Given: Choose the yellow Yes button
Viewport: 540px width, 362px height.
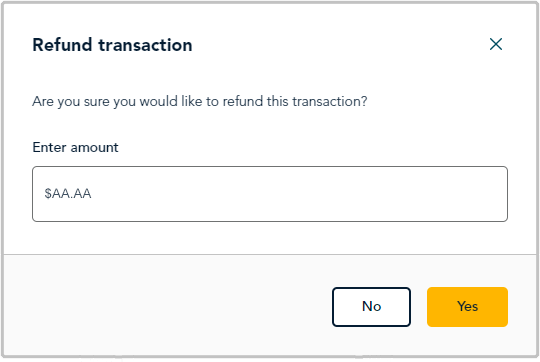Looking at the screenshot, I should click(467, 307).
